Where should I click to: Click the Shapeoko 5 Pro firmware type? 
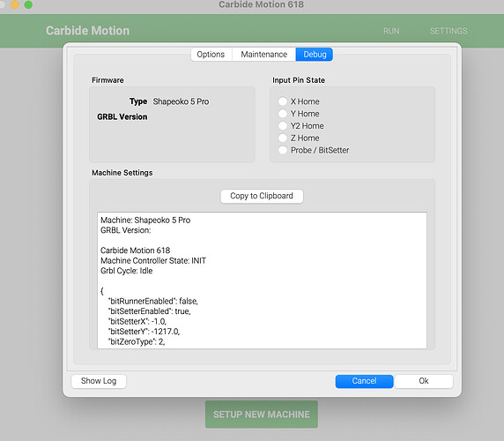(x=181, y=101)
